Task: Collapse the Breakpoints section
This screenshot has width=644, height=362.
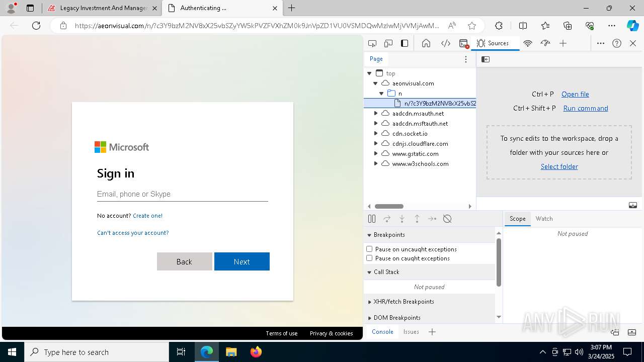Action: click(x=429, y=235)
